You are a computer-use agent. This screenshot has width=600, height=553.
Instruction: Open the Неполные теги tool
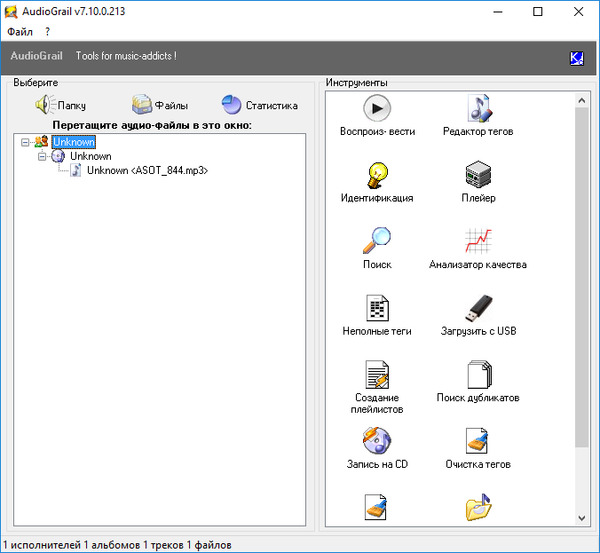[377, 308]
